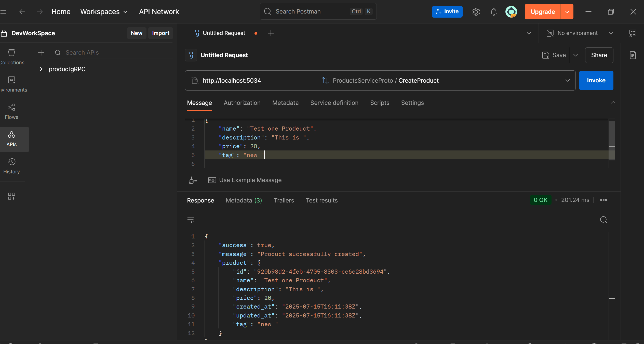The height and width of the screenshot is (344, 644).
Task: Open the Metadata (3) response tab
Action: pyautogui.click(x=244, y=200)
